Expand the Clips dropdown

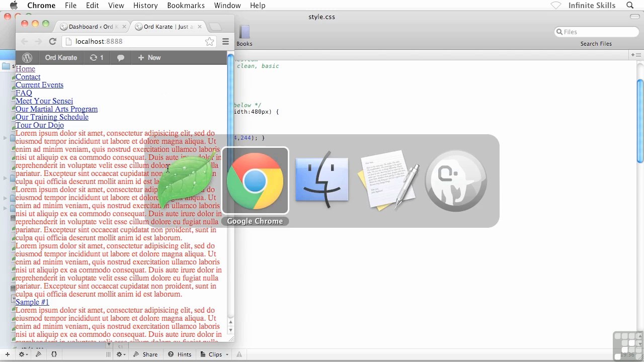215,354
